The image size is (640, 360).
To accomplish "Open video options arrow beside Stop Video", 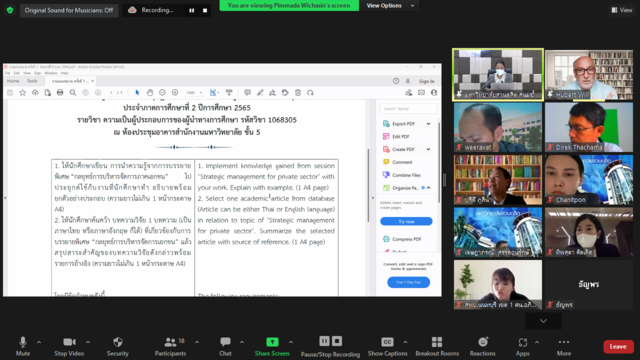I will pos(88,342).
